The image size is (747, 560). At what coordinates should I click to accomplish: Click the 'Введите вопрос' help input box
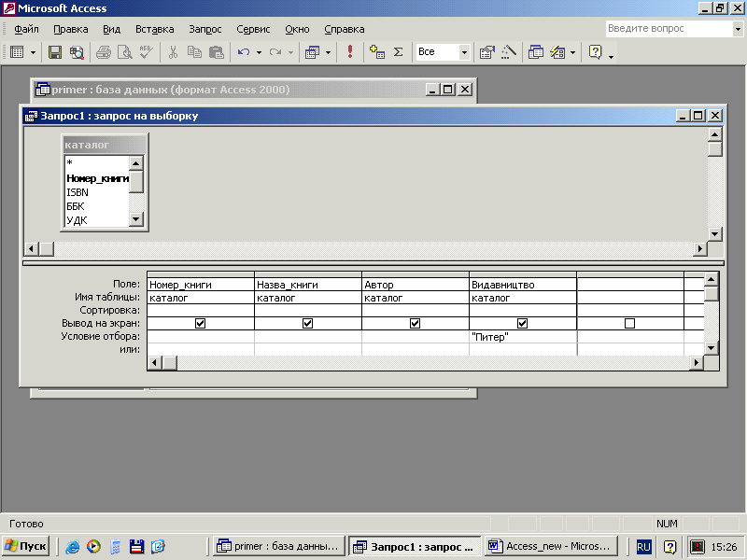pyautogui.click(x=669, y=29)
